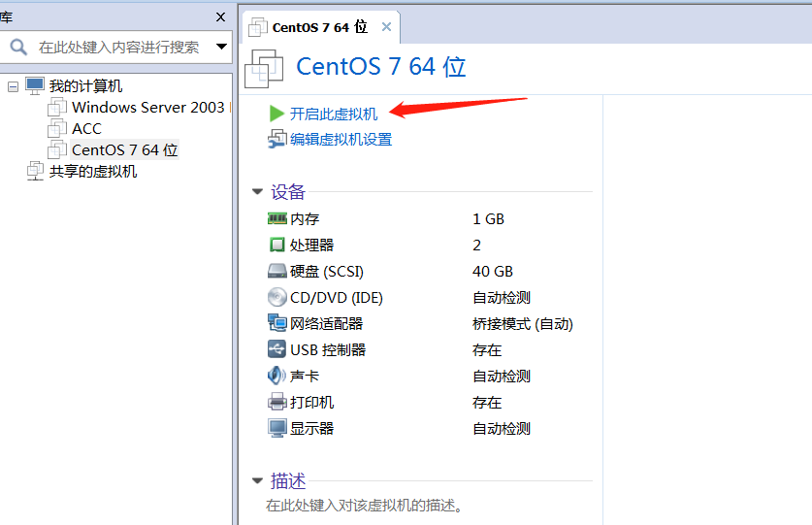Select ACC in the library tree
This screenshot has height=525, width=812.
86,128
